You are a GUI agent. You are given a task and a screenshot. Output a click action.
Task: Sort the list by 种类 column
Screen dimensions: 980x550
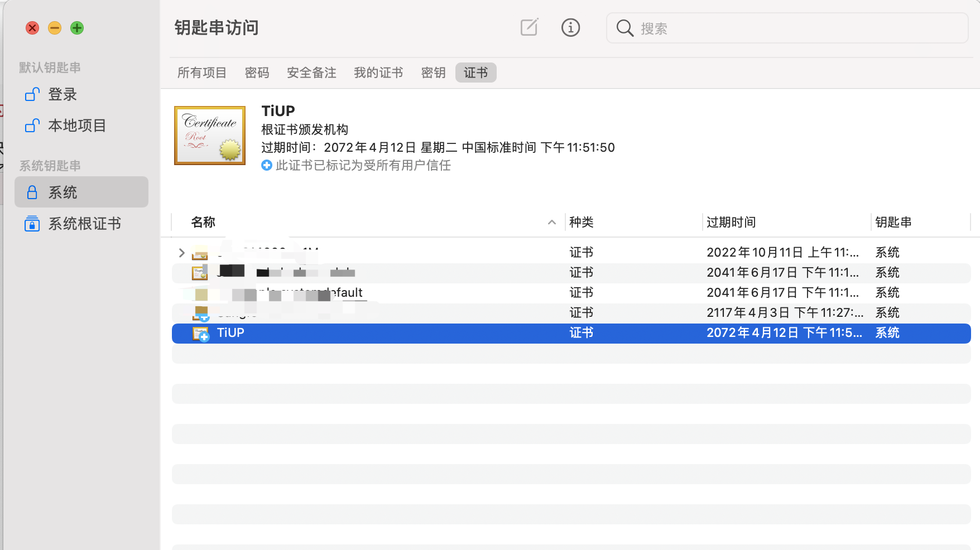click(x=581, y=222)
